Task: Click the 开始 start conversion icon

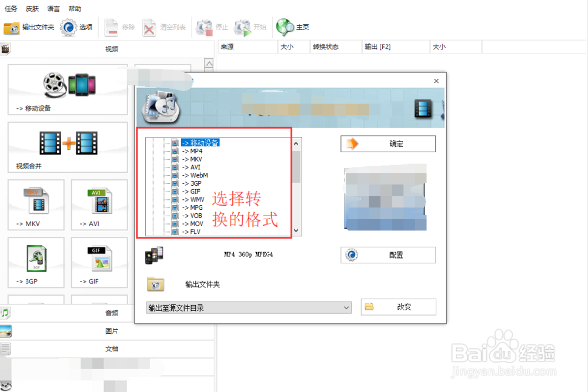Action: pos(240,26)
